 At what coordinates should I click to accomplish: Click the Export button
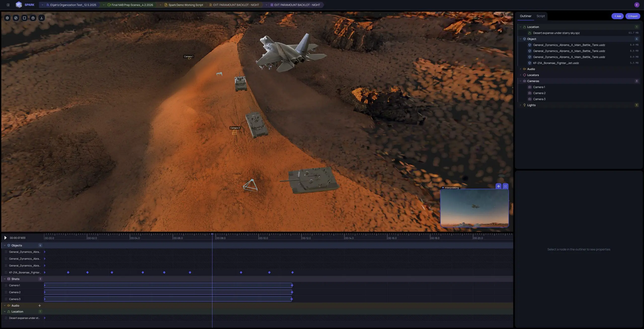(x=633, y=16)
